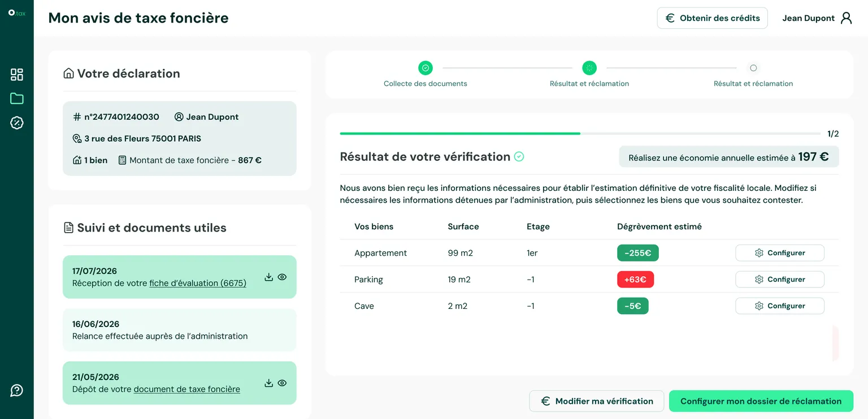Click the green check next to Résultat de votre vérification
This screenshot has width=868, height=419.
click(x=519, y=156)
